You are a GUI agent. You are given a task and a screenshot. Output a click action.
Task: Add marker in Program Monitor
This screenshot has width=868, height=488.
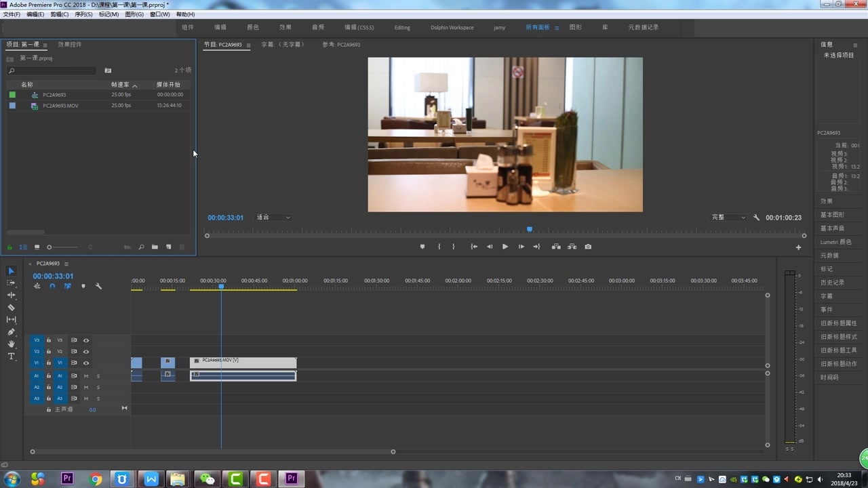coord(422,247)
